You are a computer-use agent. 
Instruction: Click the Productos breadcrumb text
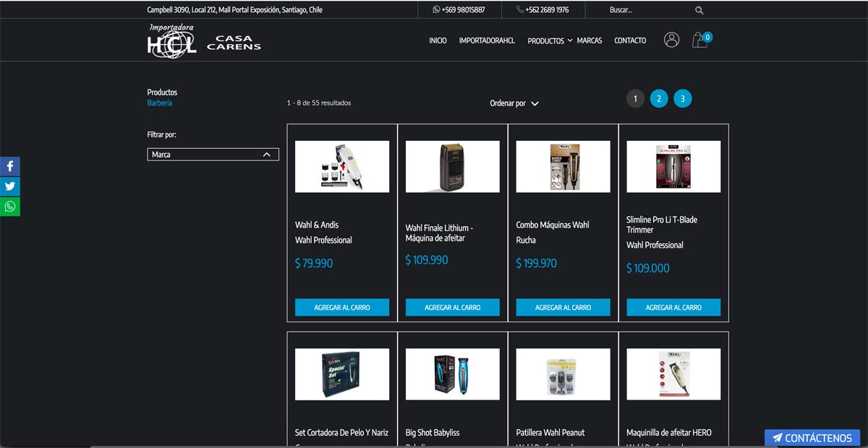pyautogui.click(x=162, y=92)
